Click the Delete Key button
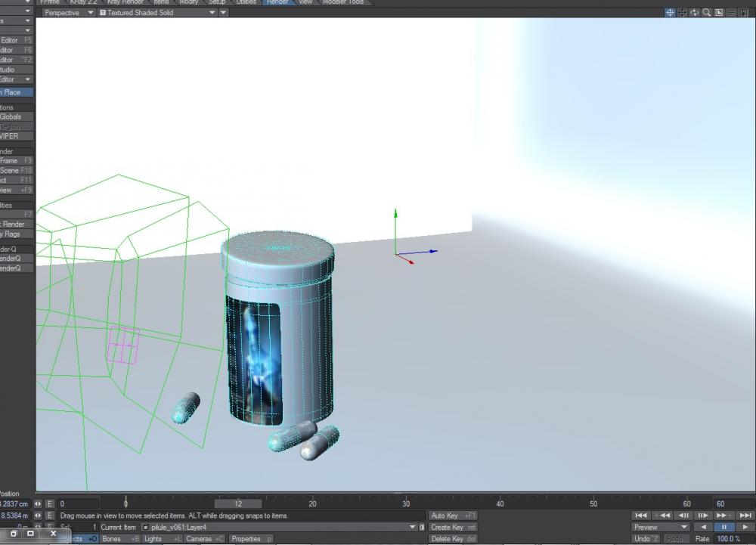The width and height of the screenshot is (756, 545). tap(453, 539)
